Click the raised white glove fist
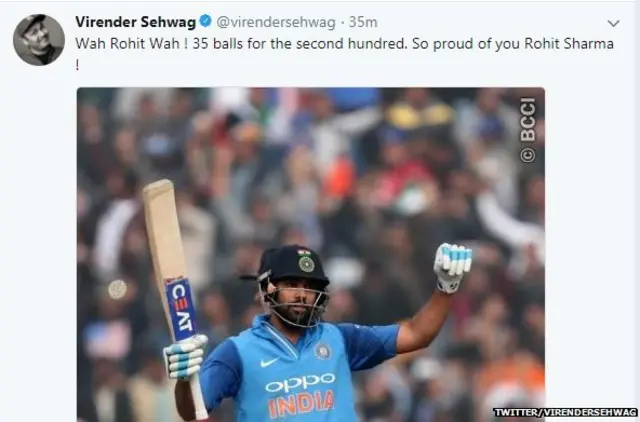Screen dimensions: 640x422 pos(452,267)
